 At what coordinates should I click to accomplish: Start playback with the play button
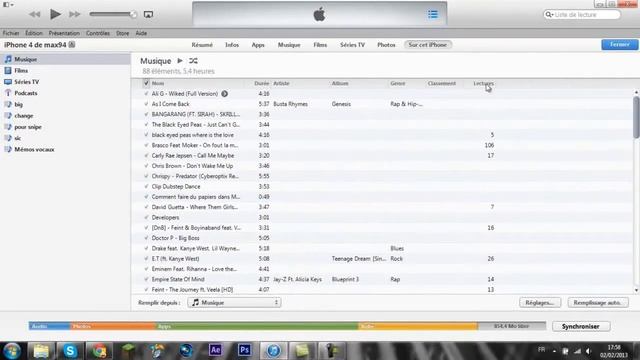coord(55,14)
